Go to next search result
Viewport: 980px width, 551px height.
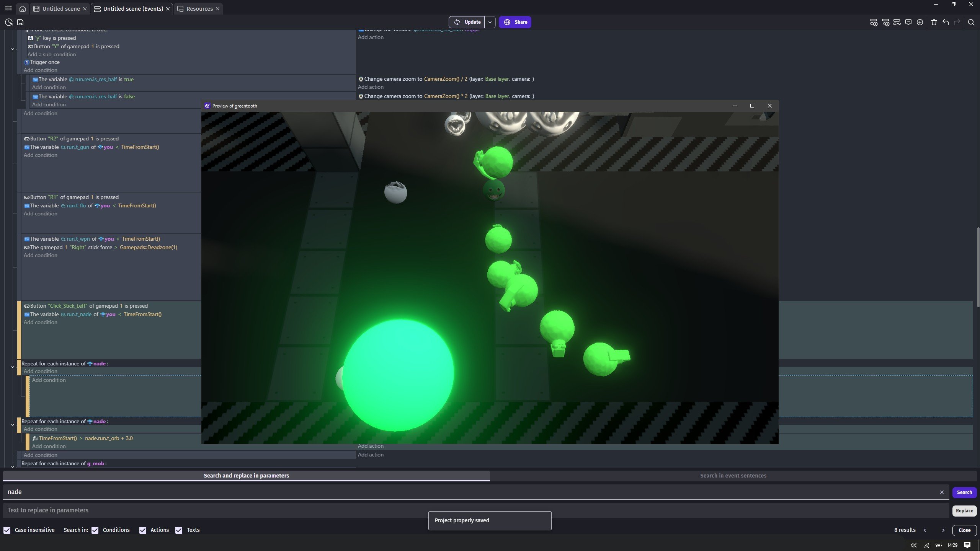tap(943, 530)
